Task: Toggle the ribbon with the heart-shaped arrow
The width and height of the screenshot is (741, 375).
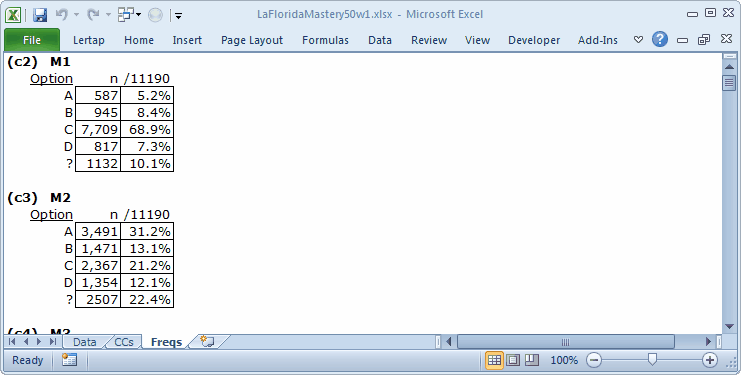Action: click(638, 40)
